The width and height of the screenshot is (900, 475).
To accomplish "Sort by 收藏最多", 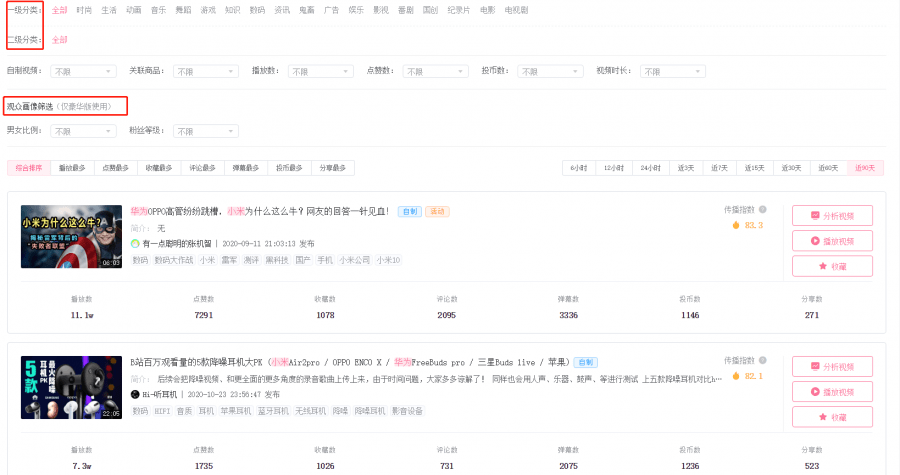I will pos(159,168).
